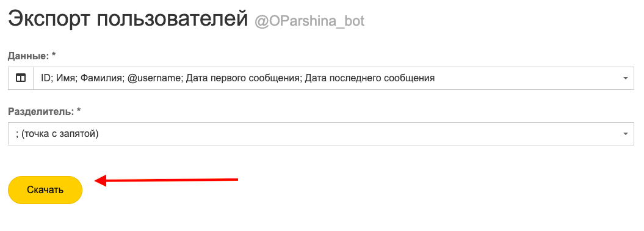Click the required asterisk next to Данные
This screenshot has width=644, height=231.
click(x=54, y=54)
